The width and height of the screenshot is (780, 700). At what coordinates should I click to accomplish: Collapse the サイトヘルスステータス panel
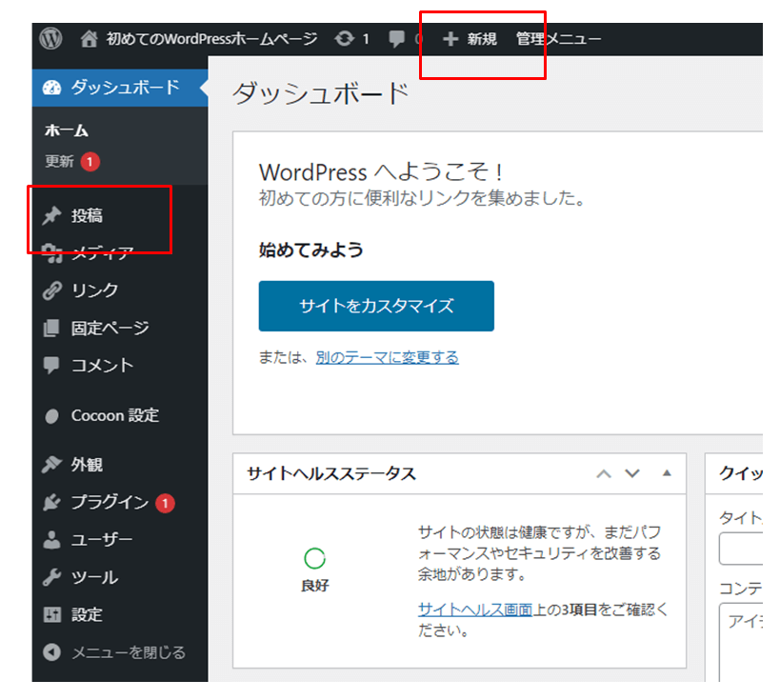click(x=667, y=473)
